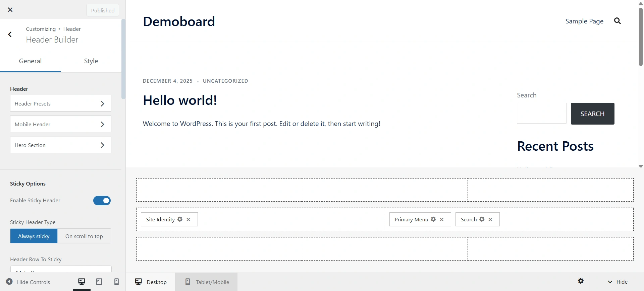Viewport: 644px width, 291px height.
Task: Select the Tablet/Mobile builder tab
Action: tap(206, 282)
